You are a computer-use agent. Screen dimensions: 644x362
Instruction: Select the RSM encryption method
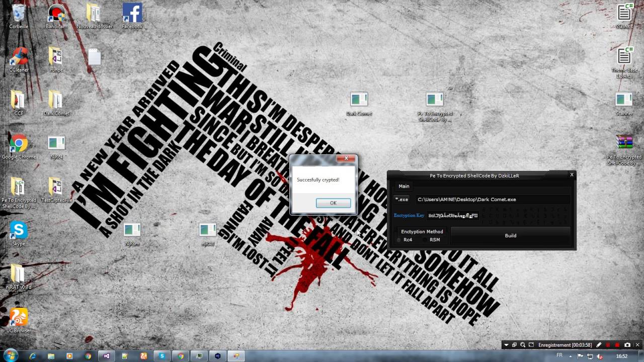(432, 240)
